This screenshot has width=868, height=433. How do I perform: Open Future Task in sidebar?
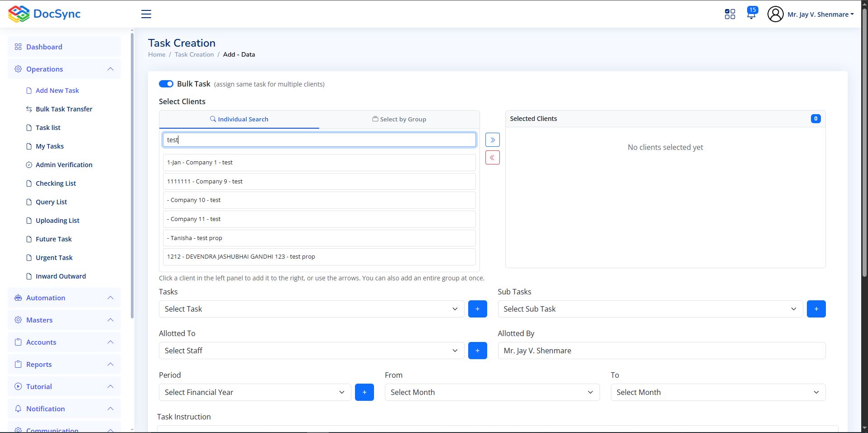click(x=53, y=239)
